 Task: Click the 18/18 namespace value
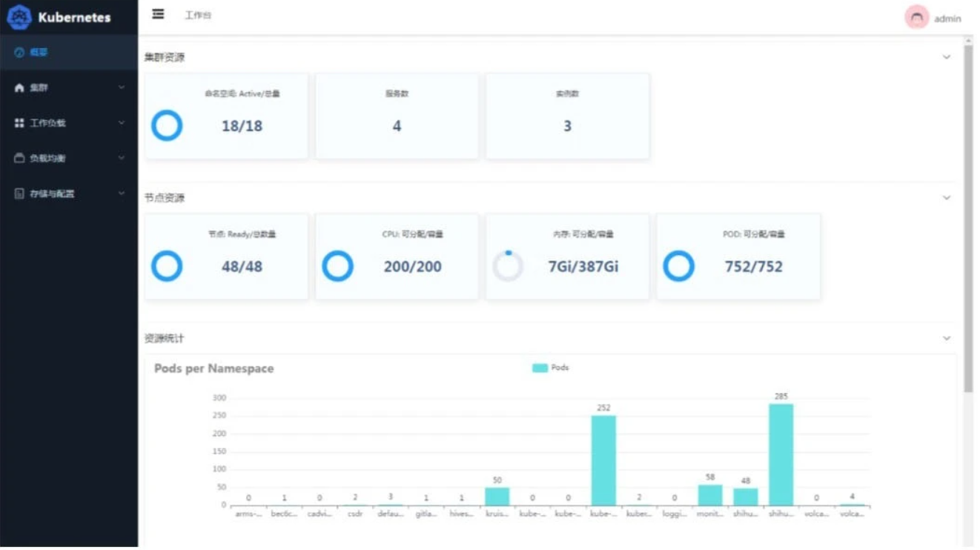pos(242,126)
